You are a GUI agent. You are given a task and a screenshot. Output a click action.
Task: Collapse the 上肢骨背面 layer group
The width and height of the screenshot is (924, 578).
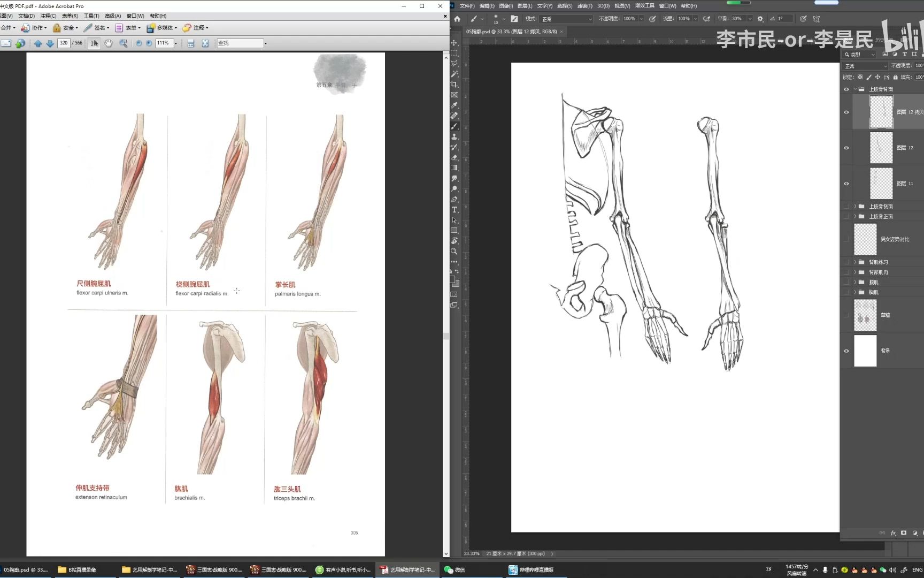coord(855,89)
